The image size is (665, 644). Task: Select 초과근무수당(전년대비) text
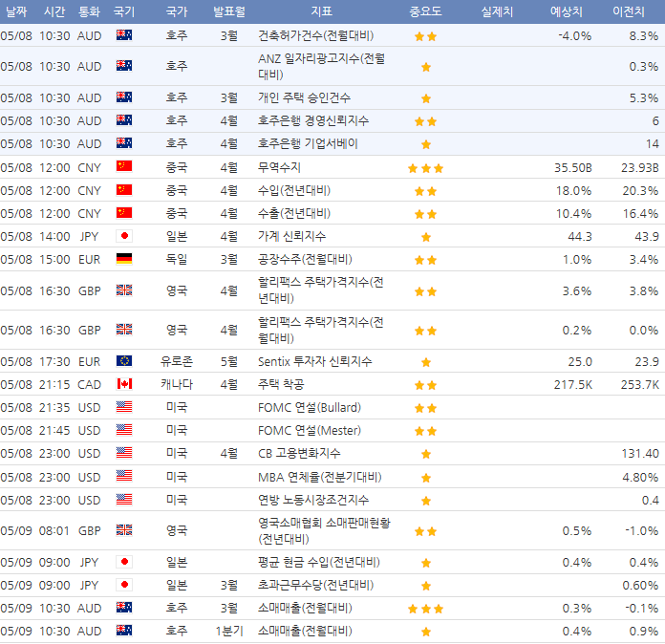pyautogui.click(x=316, y=586)
